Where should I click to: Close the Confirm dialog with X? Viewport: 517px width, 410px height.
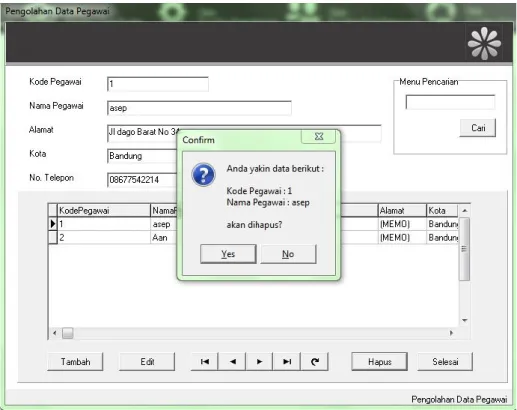[319, 136]
